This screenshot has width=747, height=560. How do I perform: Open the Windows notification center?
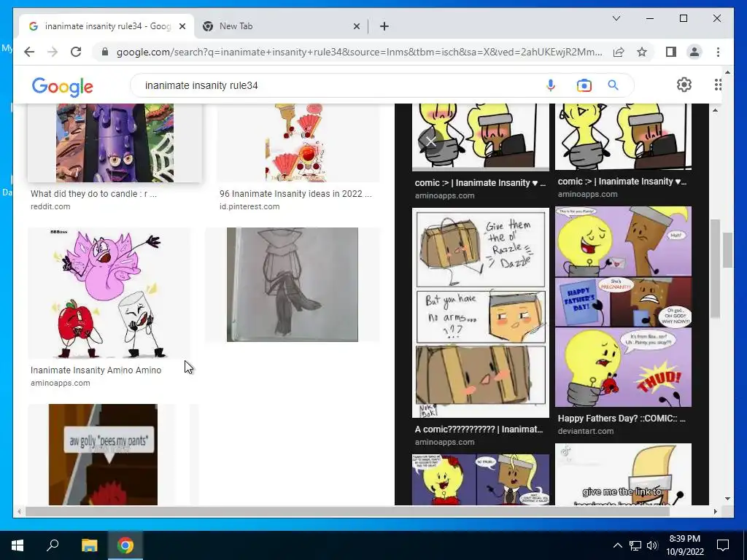(x=723, y=545)
